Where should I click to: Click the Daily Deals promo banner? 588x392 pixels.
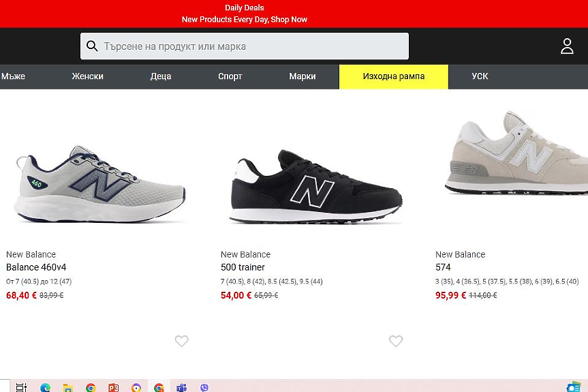244,14
